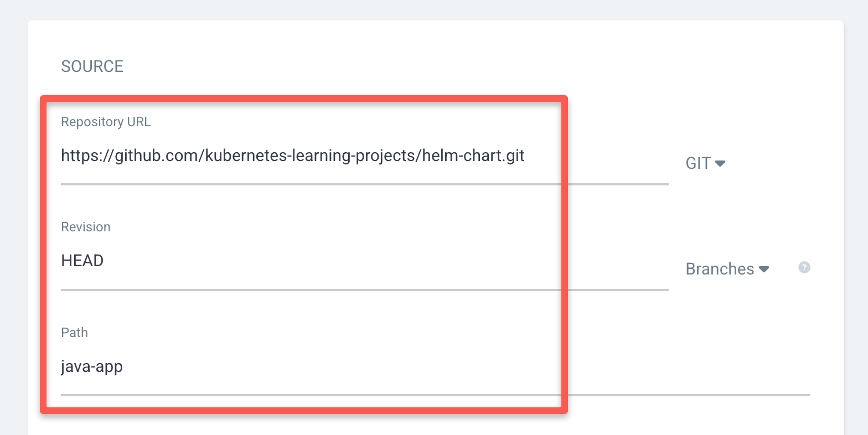
Task: Click the Branches dropdown chevron arrow
Action: pos(764,270)
